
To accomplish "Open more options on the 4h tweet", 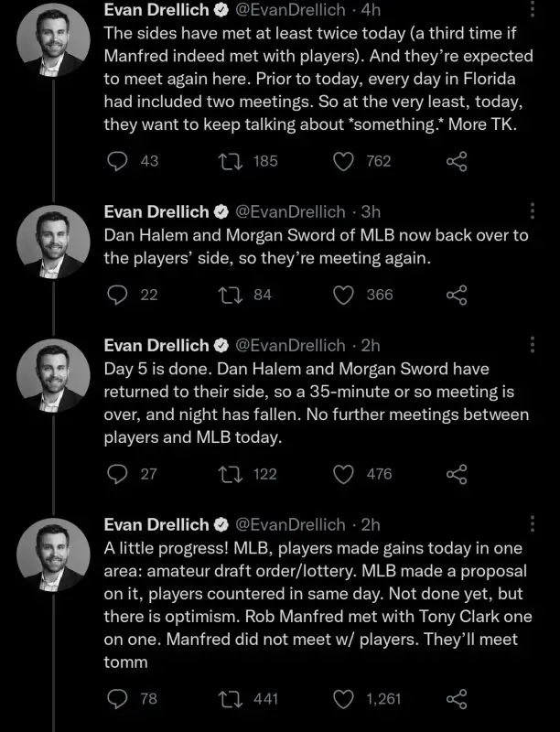I will coord(534,9).
